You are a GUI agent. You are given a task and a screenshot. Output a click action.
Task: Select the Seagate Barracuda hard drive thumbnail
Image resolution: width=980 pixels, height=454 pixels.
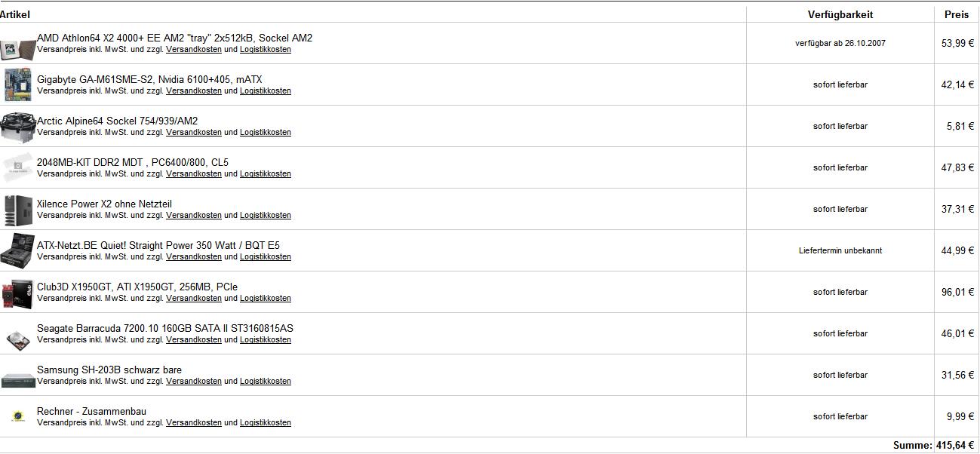[x=18, y=337]
